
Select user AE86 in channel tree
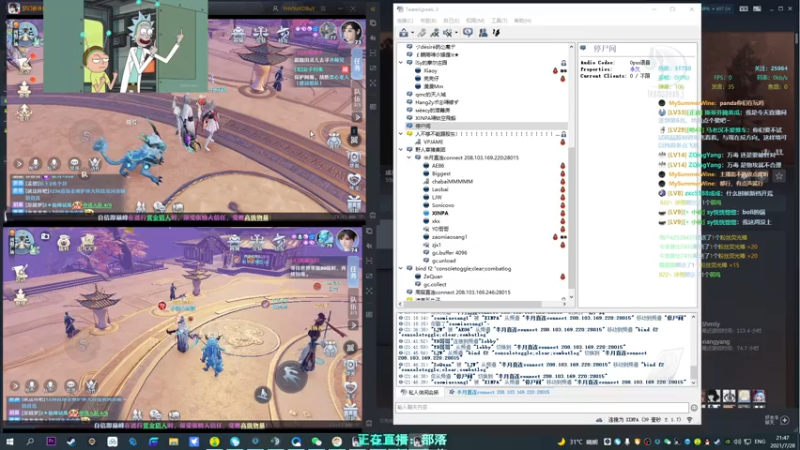[438, 166]
